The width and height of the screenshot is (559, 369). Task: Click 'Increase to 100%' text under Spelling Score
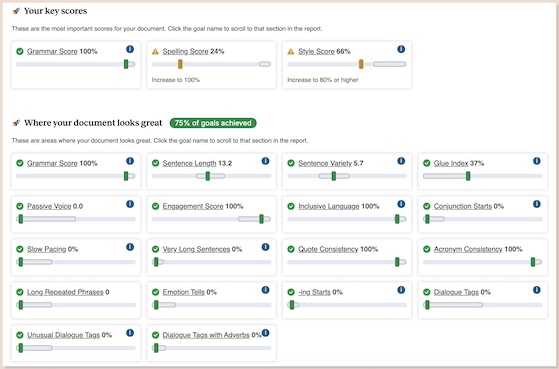click(x=176, y=80)
